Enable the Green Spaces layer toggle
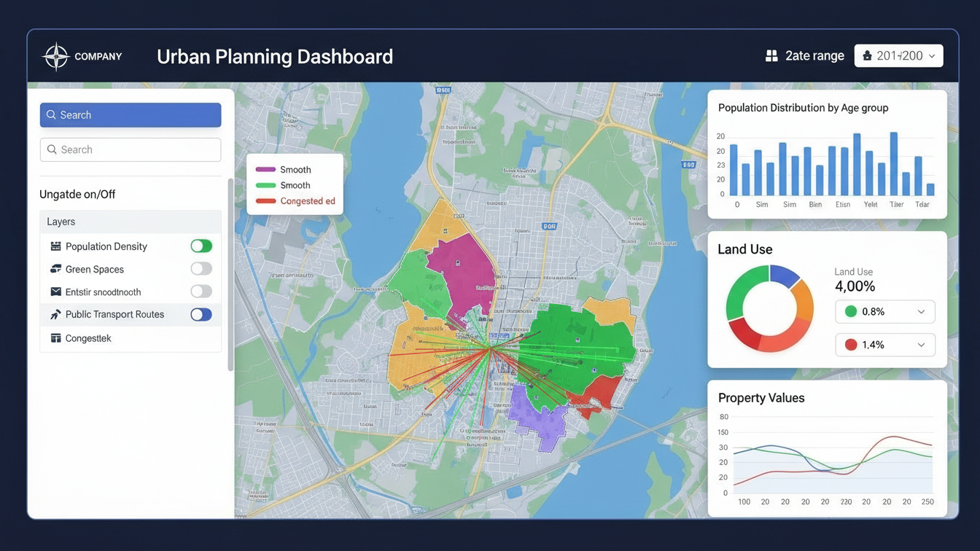 pyautogui.click(x=201, y=268)
